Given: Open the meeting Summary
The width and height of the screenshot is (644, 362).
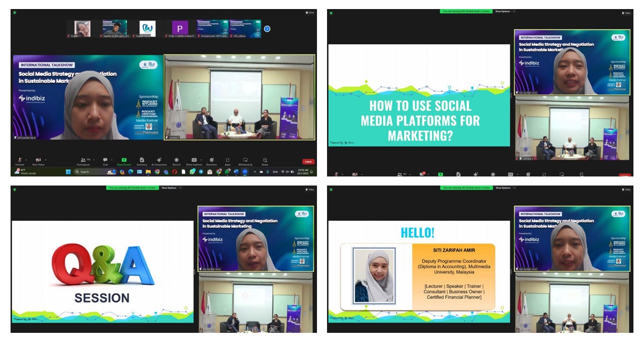Looking at the screenshot, I should 142,161.
